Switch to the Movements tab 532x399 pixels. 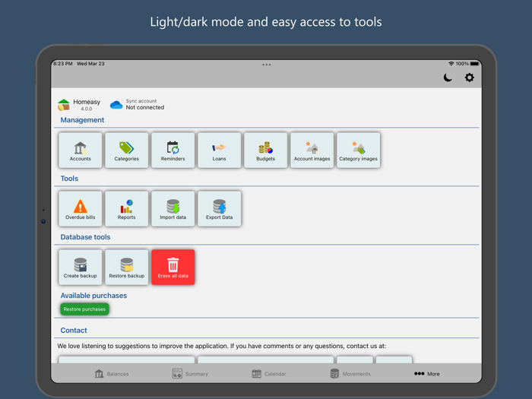350,374
